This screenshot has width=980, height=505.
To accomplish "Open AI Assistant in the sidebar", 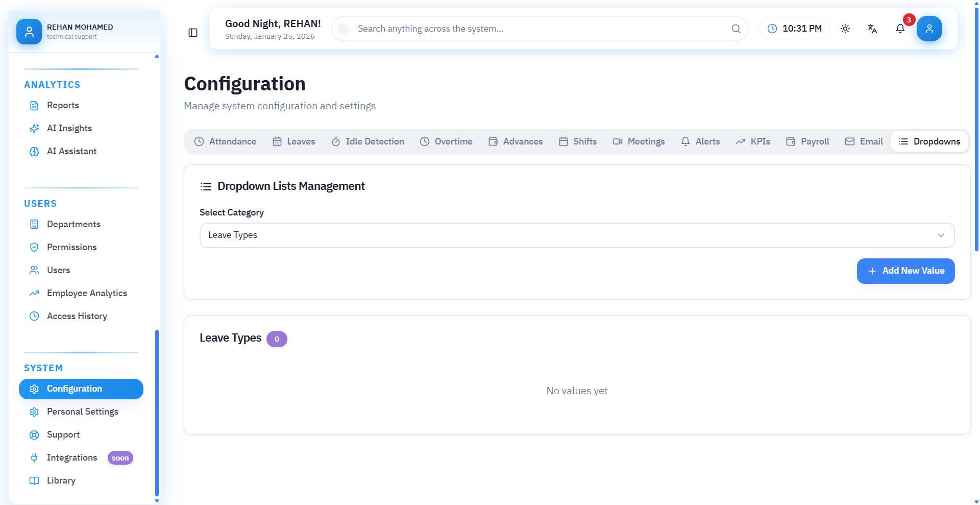I will pos(71,151).
